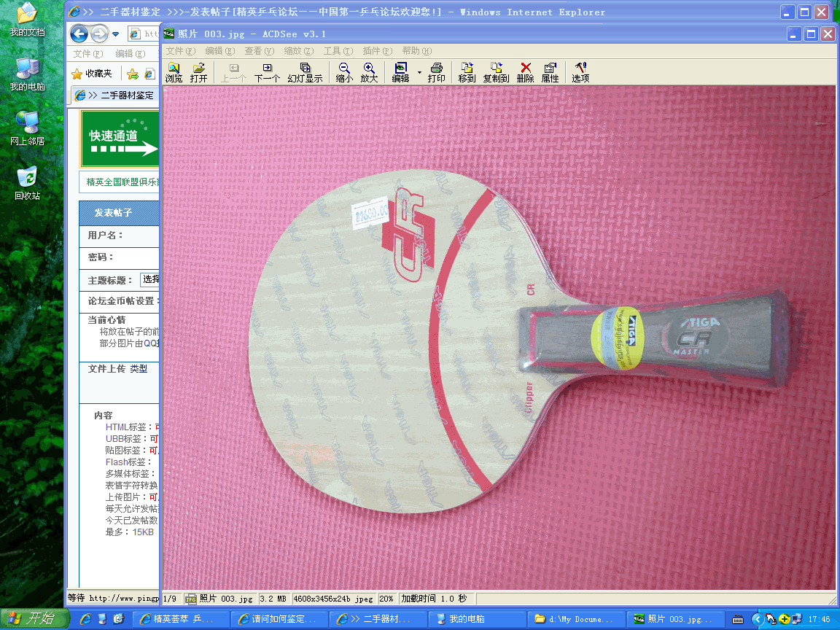Zoom out using the 缩小 icon

tap(344, 72)
